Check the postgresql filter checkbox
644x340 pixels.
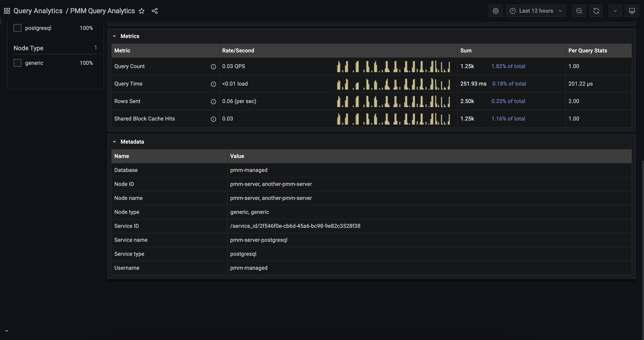pos(17,28)
